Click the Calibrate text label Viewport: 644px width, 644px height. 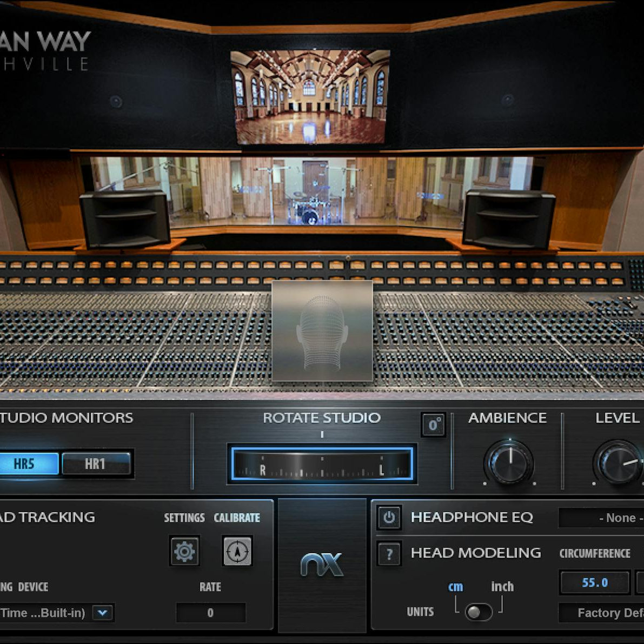[x=237, y=517]
